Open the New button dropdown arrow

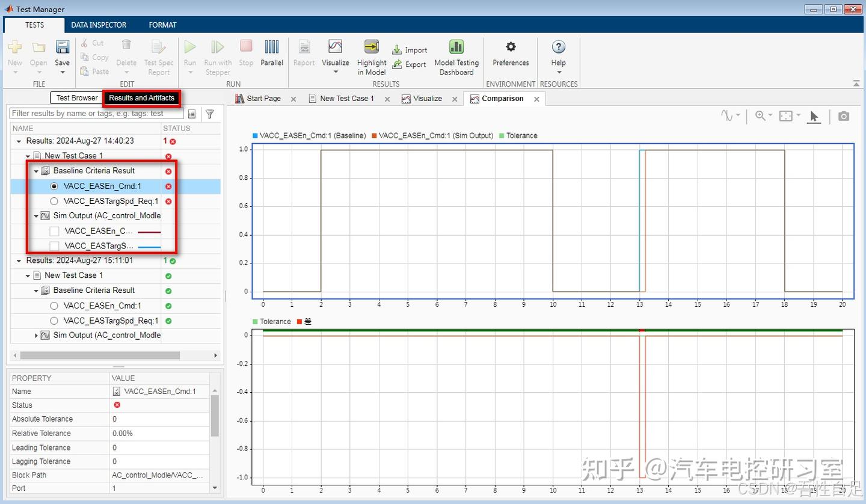point(15,72)
